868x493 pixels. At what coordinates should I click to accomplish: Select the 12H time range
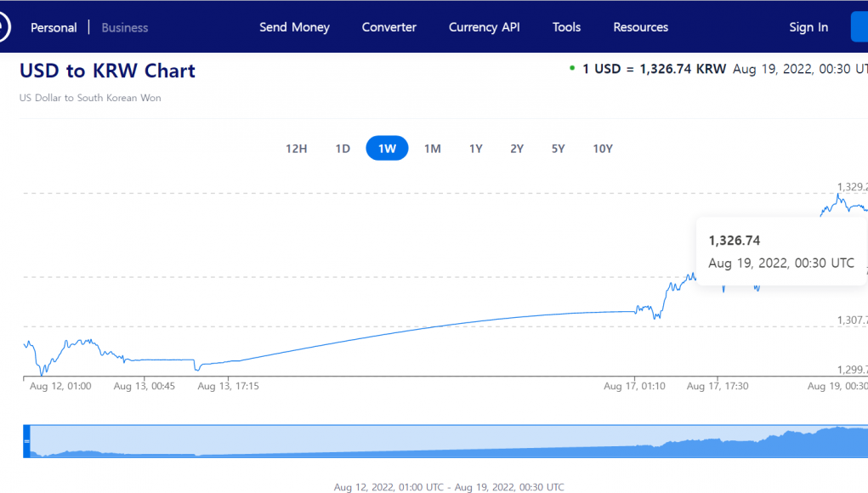[x=296, y=149]
